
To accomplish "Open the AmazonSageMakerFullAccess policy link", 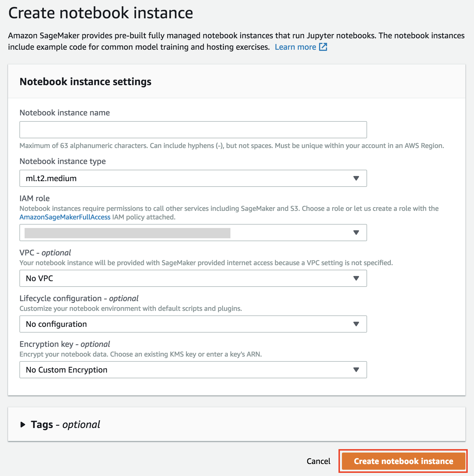I will [x=65, y=217].
